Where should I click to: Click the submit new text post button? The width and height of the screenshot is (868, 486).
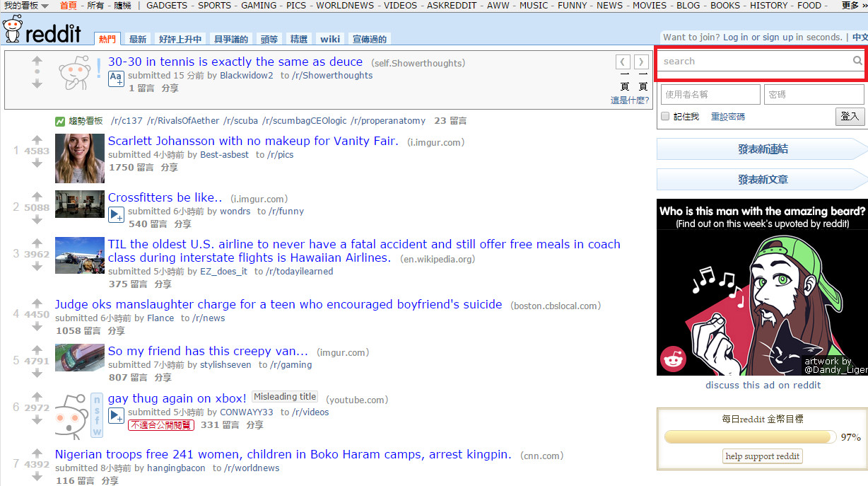click(x=762, y=180)
